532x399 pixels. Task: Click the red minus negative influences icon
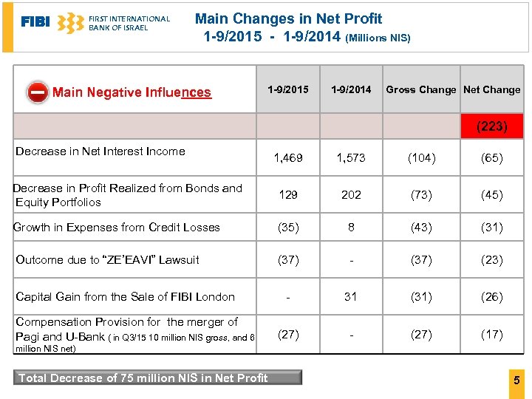pyautogui.click(x=38, y=92)
